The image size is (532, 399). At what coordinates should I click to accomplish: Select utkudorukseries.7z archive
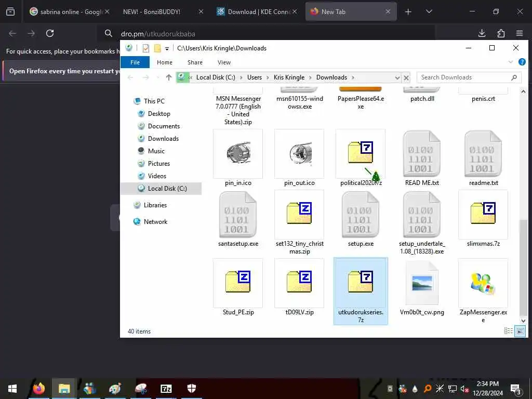click(361, 291)
